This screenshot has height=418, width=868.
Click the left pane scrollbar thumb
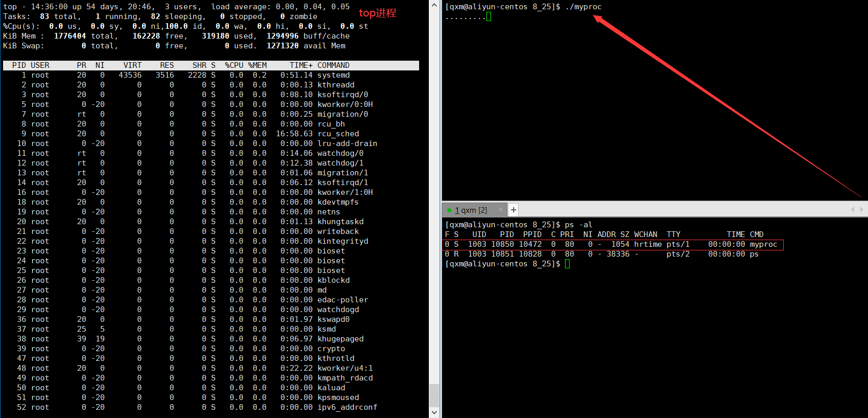pos(434,395)
